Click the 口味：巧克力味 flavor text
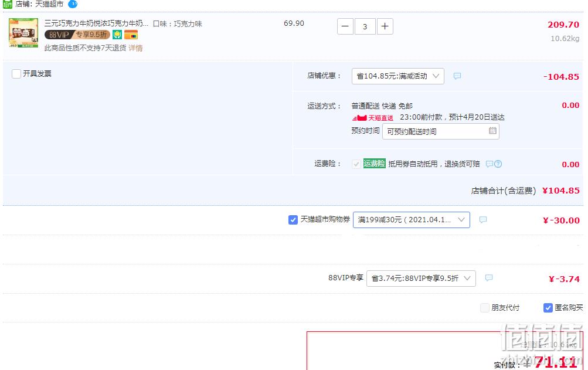This screenshot has height=370, width=588. click(178, 23)
